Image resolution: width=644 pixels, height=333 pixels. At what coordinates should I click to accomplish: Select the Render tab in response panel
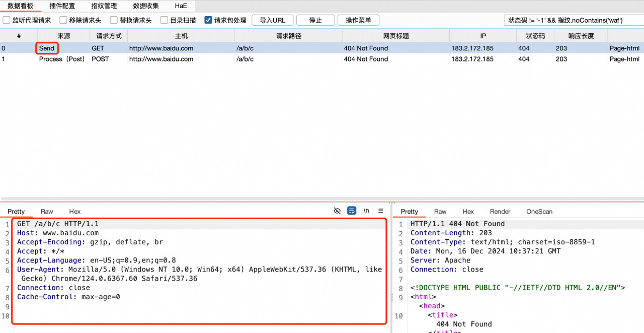tap(500, 212)
